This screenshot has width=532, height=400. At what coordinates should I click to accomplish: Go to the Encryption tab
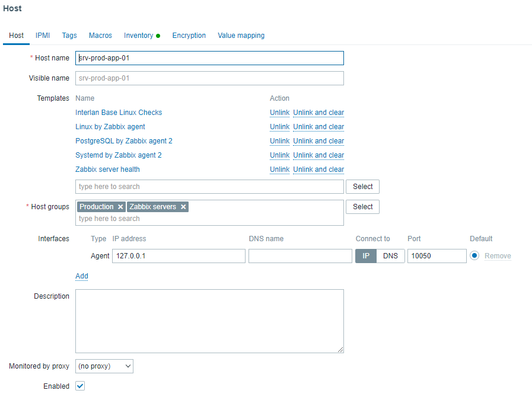coord(189,36)
